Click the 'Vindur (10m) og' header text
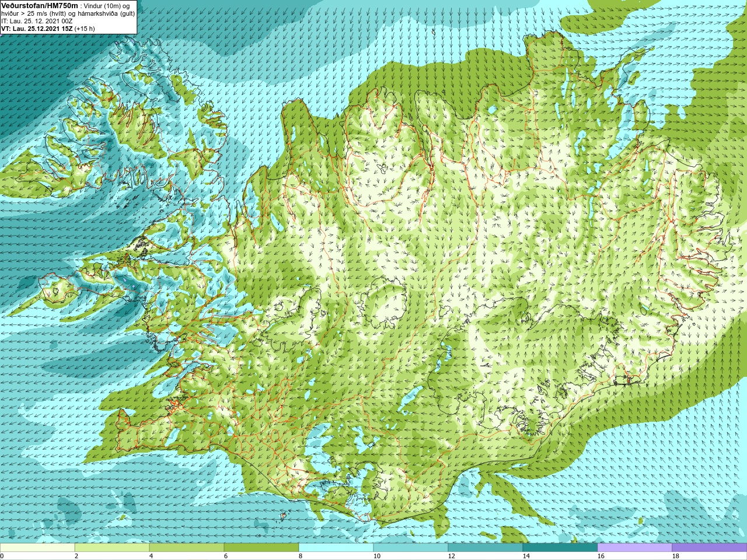 point(107,5)
